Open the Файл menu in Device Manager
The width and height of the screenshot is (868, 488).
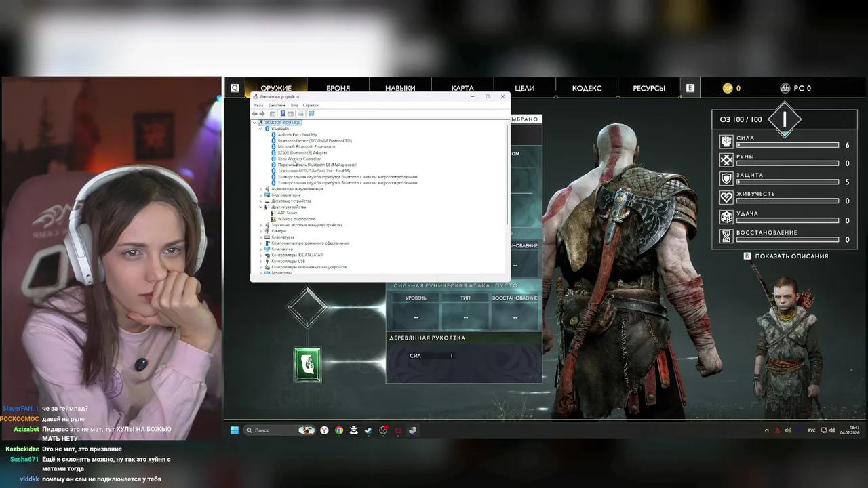tap(258, 106)
